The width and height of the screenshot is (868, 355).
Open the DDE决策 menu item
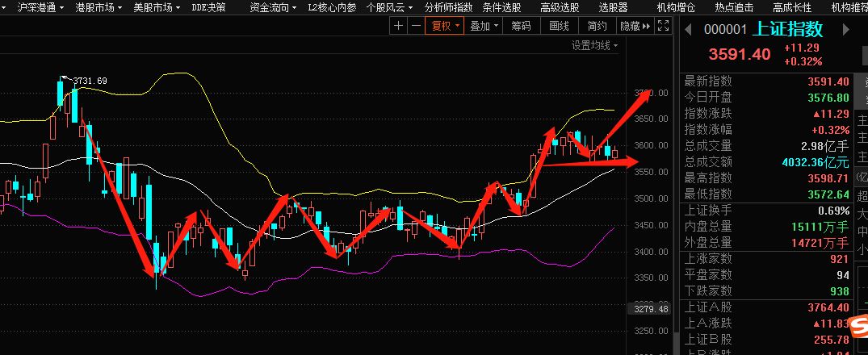tap(208, 7)
